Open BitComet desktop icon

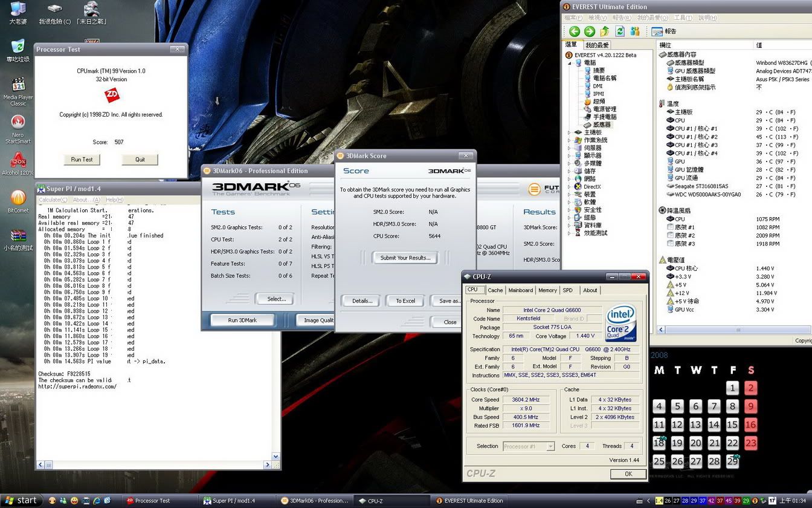pyautogui.click(x=18, y=201)
